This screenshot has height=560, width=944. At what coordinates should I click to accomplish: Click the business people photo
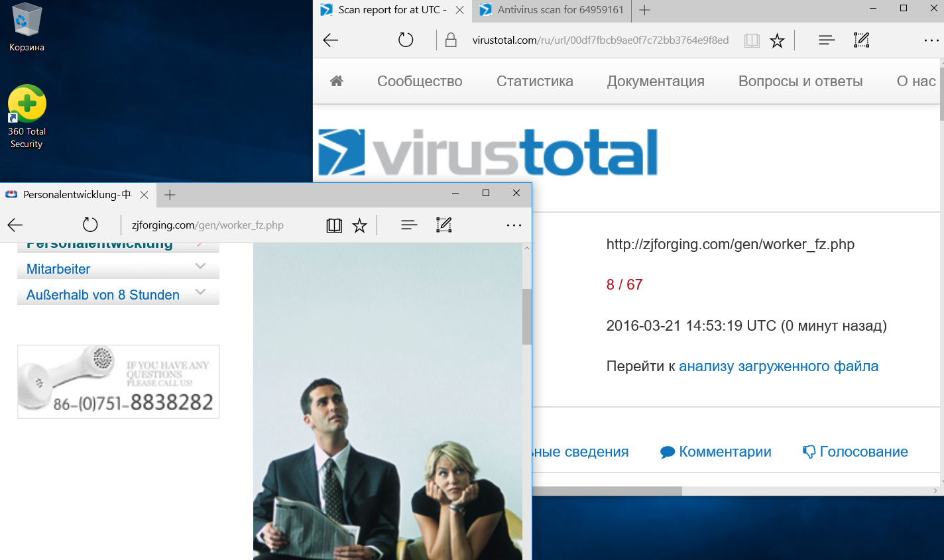[x=388, y=402]
